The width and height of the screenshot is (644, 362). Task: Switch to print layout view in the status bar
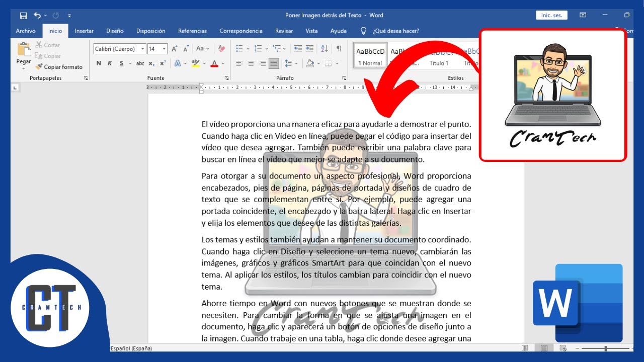coord(544,348)
